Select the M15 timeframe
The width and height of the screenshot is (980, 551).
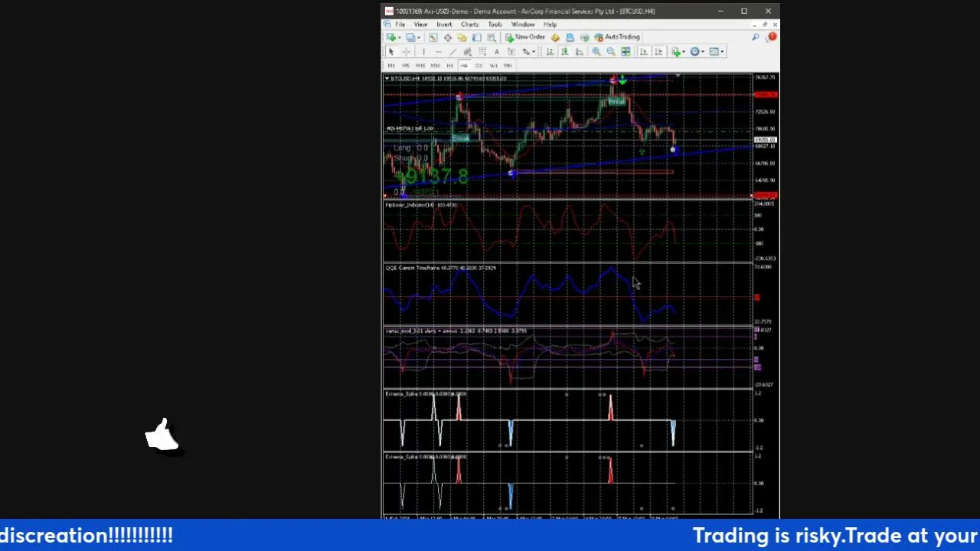point(420,66)
